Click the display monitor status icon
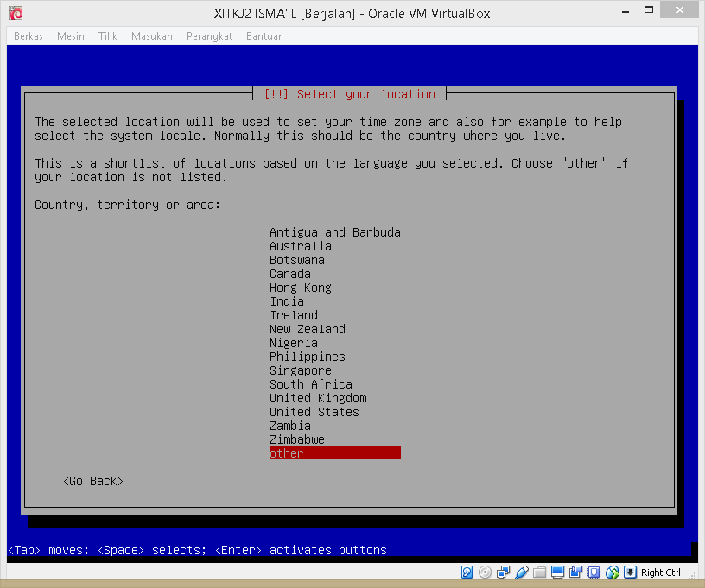705x588 pixels. tap(557, 572)
